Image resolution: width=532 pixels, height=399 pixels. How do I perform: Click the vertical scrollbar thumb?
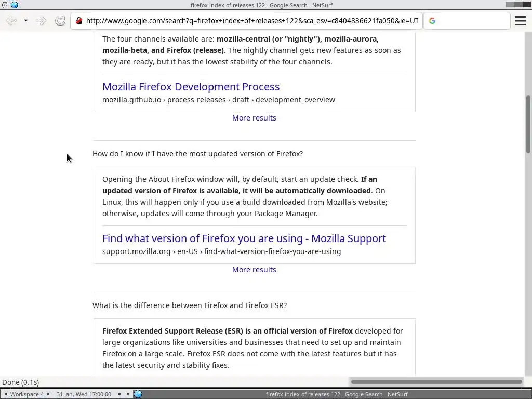point(528,124)
